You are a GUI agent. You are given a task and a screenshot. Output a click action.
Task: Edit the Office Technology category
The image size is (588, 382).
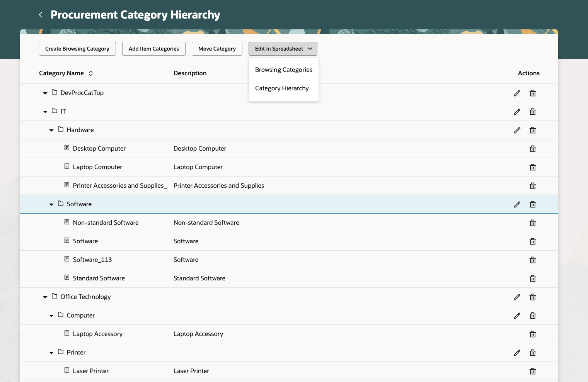coord(517,297)
